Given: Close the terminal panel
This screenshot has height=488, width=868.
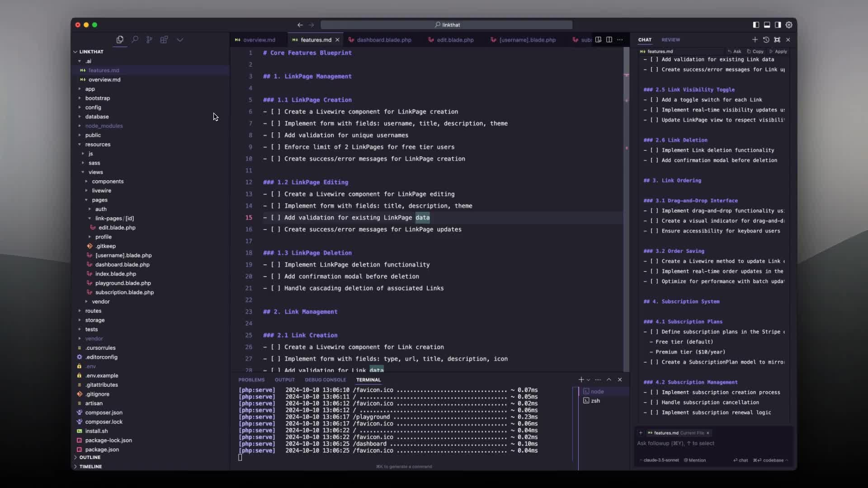Looking at the screenshot, I should pos(620,380).
